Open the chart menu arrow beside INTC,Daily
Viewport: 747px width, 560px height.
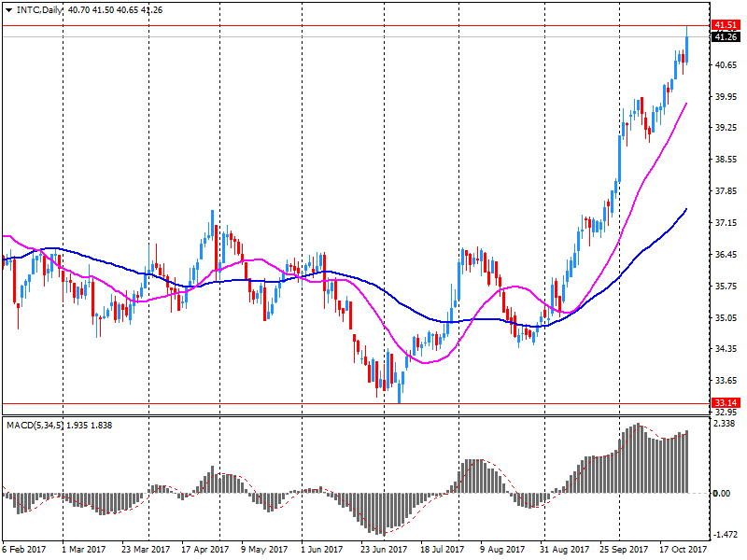click(9, 10)
